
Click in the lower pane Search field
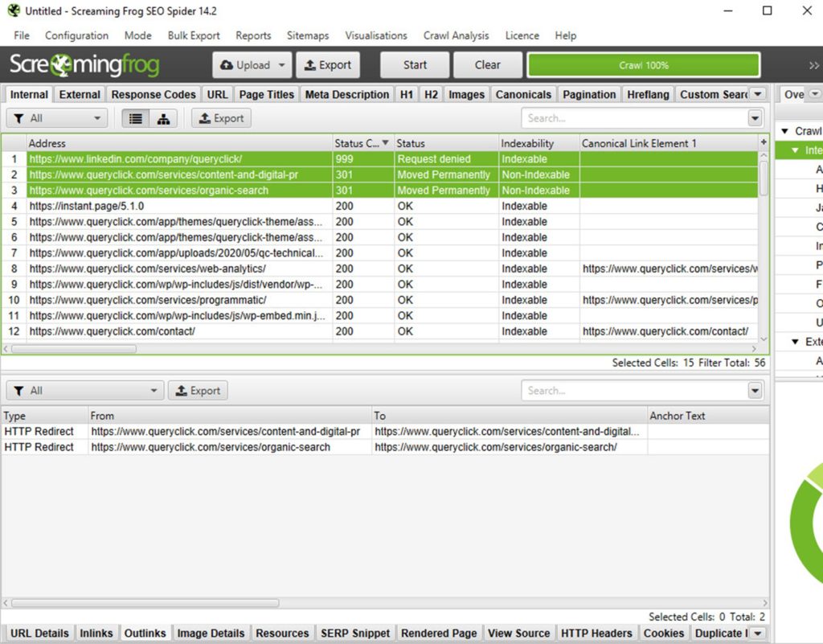coord(634,391)
